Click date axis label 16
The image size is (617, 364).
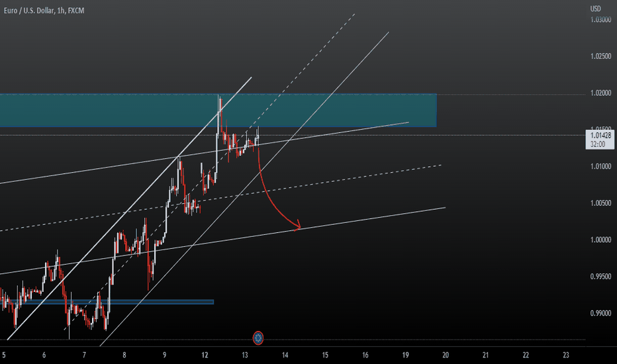click(365, 355)
